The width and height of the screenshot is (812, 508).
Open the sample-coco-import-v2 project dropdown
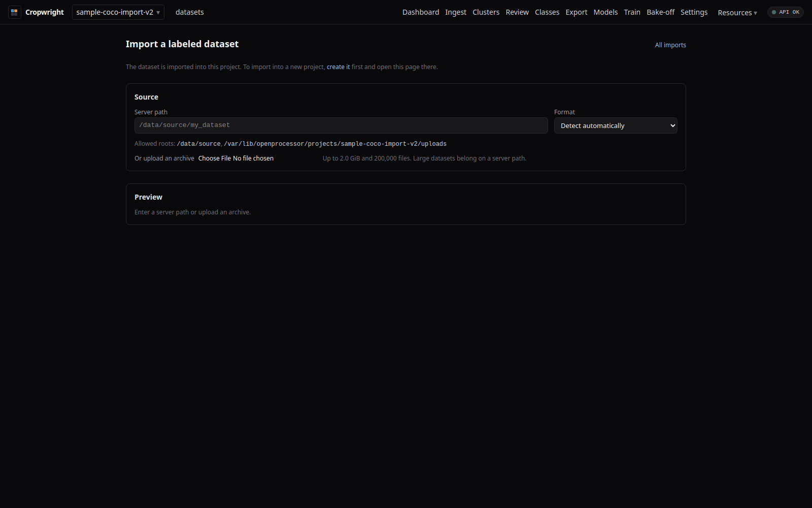click(118, 12)
